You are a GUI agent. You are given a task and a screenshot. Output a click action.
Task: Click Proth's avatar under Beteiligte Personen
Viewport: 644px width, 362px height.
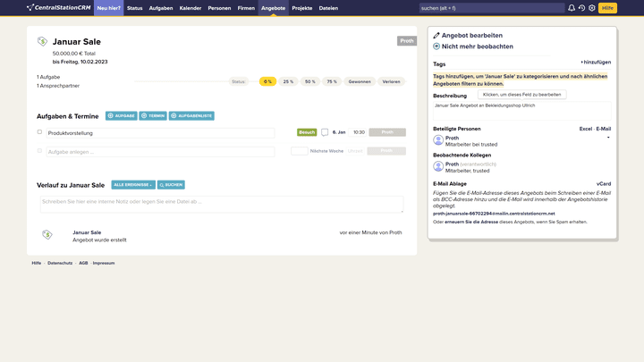tap(438, 140)
